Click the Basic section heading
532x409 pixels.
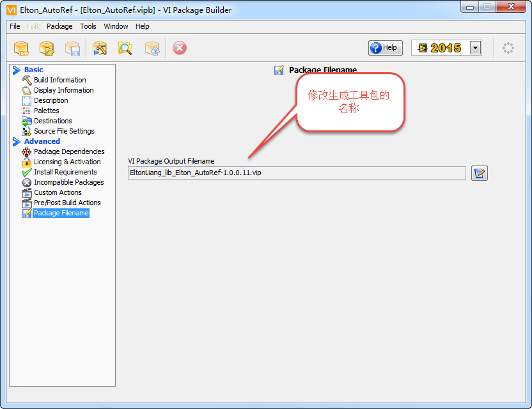coord(34,70)
